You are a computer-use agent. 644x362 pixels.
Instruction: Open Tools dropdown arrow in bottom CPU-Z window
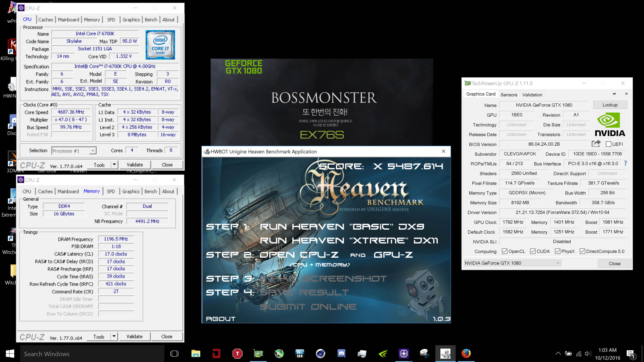(114, 337)
